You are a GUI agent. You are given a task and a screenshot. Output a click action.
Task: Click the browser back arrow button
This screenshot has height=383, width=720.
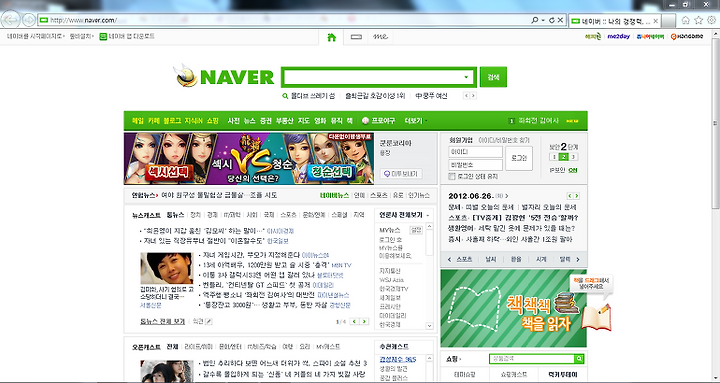[x=11, y=20]
